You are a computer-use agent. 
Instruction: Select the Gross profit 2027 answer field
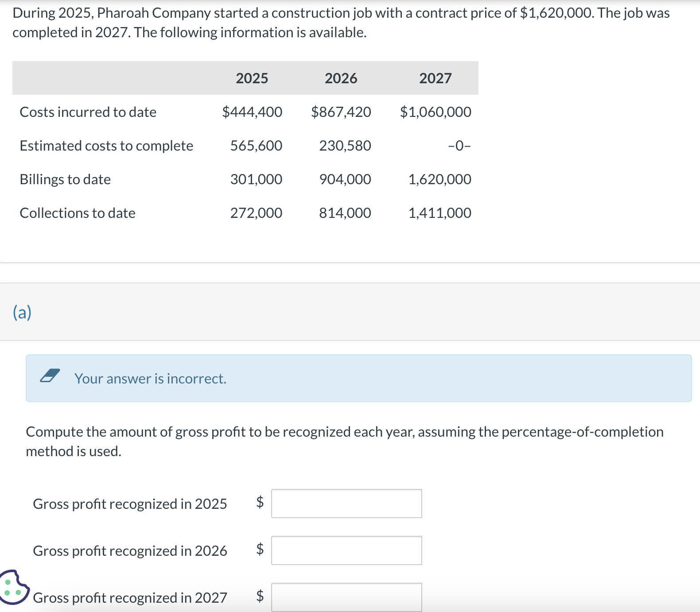click(346, 597)
